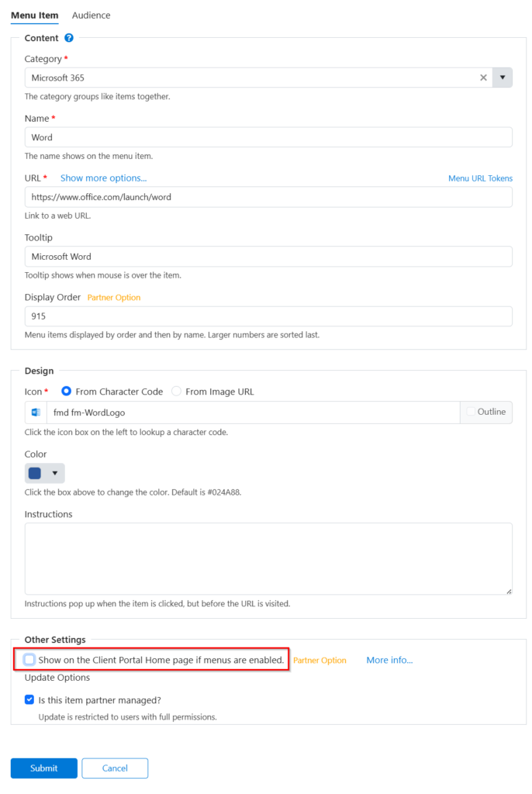Select From Image URL radio button
Image resolution: width=532 pixels, height=794 pixels.
(177, 392)
